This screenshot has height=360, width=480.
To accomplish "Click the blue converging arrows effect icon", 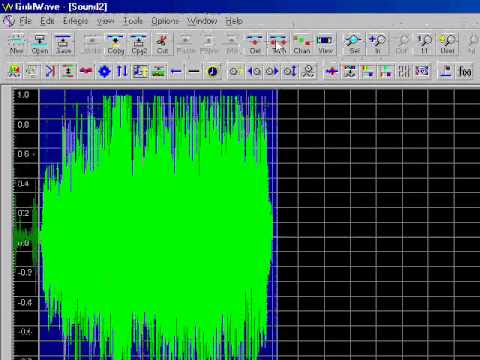I will coord(50,71).
